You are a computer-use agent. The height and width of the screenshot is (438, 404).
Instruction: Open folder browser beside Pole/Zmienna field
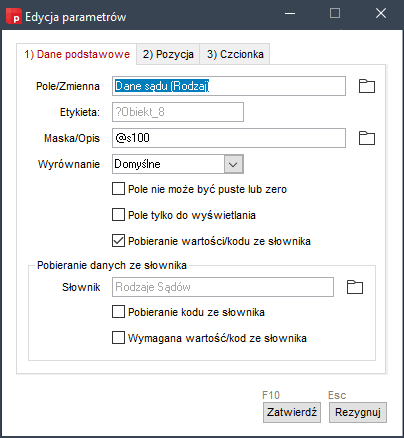pos(367,86)
